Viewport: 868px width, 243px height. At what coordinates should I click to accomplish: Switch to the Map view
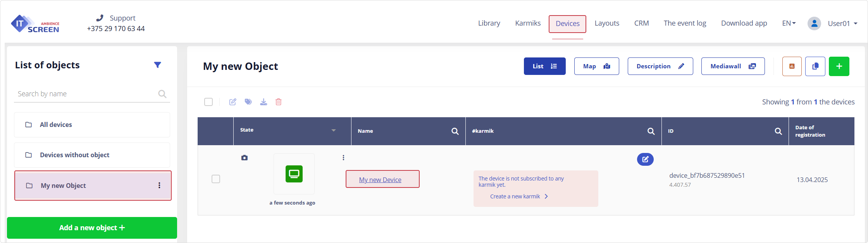coord(596,66)
